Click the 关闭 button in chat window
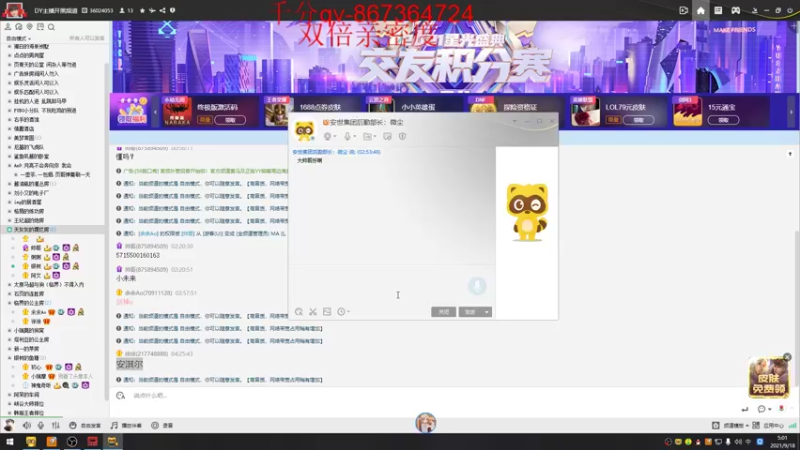 (443, 312)
